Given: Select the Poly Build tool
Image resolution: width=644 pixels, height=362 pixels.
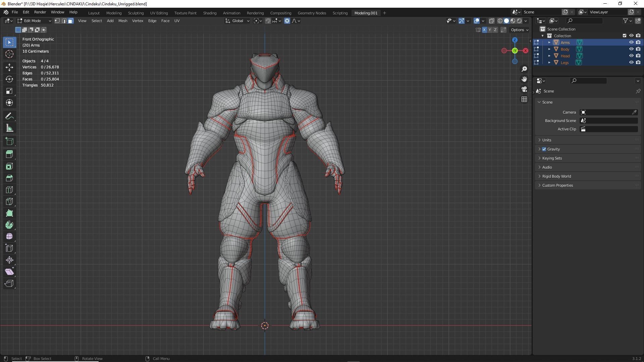Looking at the screenshot, I should point(9,213).
